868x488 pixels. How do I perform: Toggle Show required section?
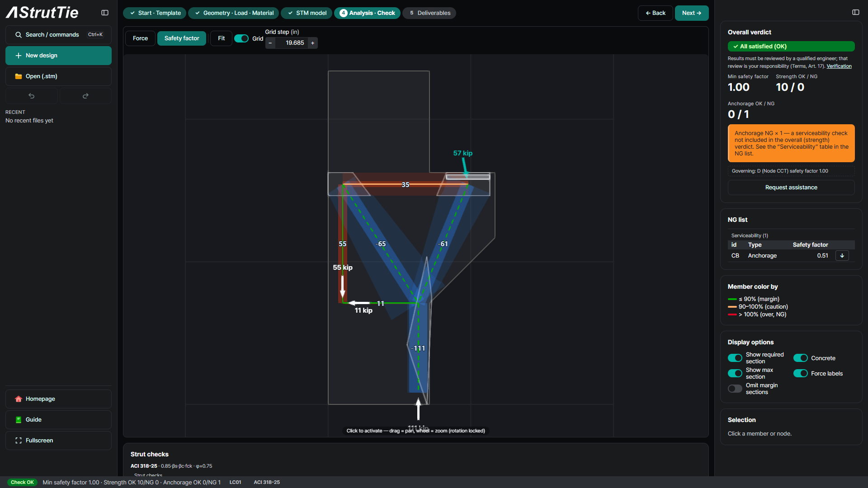click(735, 358)
